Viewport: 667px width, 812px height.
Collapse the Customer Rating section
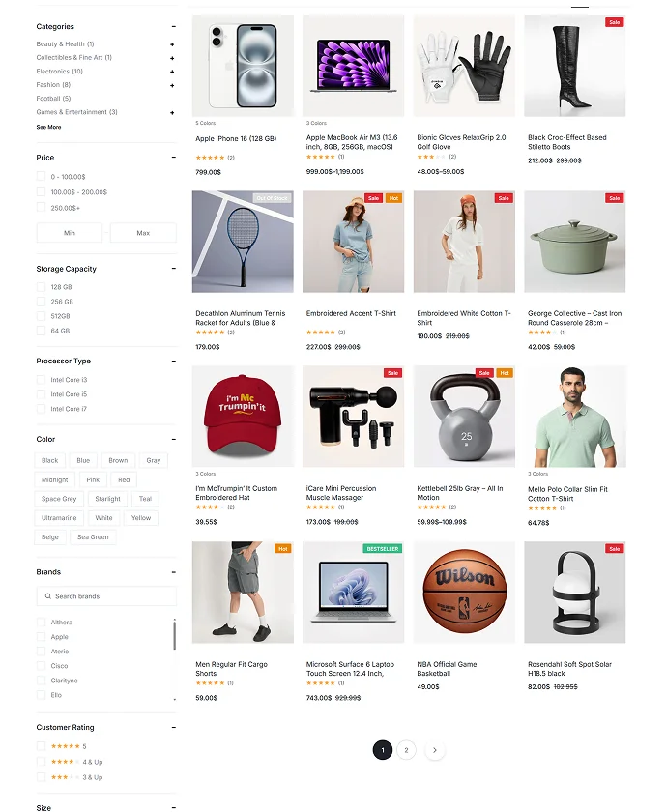pyautogui.click(x=173, y=728)
